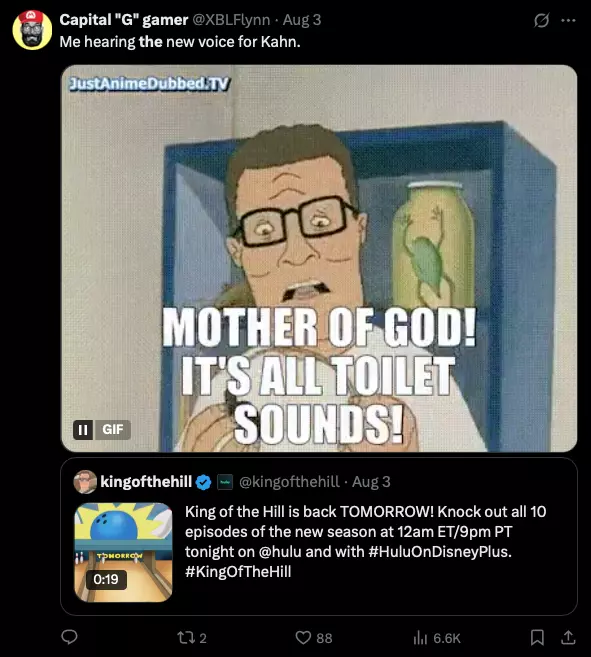
Task: Click the blue verified badge
Action: coord(204,482)
